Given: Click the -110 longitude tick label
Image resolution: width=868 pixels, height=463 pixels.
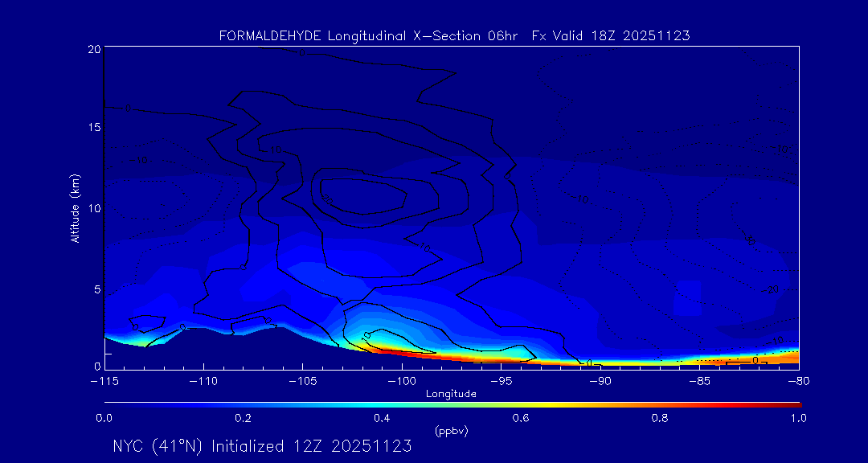Looking at the screenshot, I should point(203,382).
